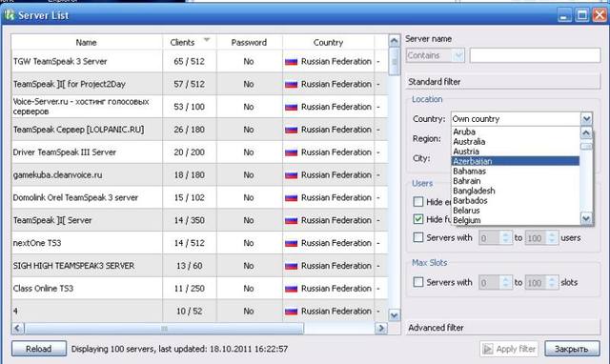Viewport: 610px width, 364px height.
Task: Enable the Hide empty servers checkbox
Action: click(418, 201)
